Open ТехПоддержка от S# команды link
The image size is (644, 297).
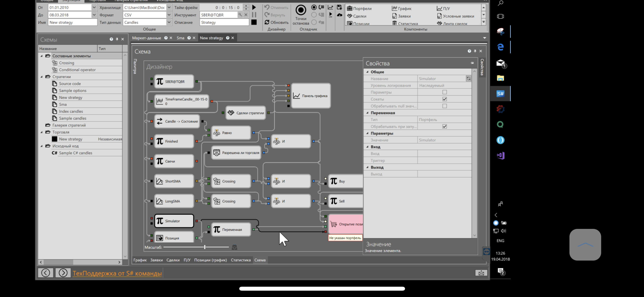point(117,273)
